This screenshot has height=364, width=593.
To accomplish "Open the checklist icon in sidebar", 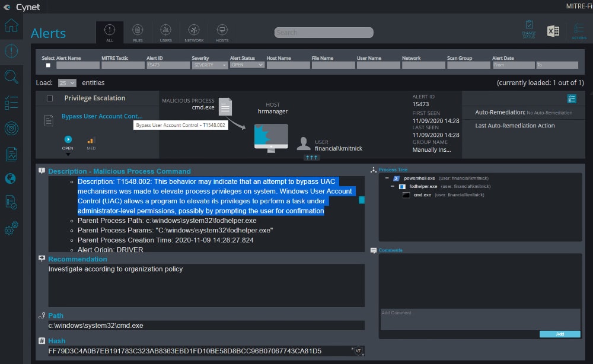I will click(x=11, y=103).
